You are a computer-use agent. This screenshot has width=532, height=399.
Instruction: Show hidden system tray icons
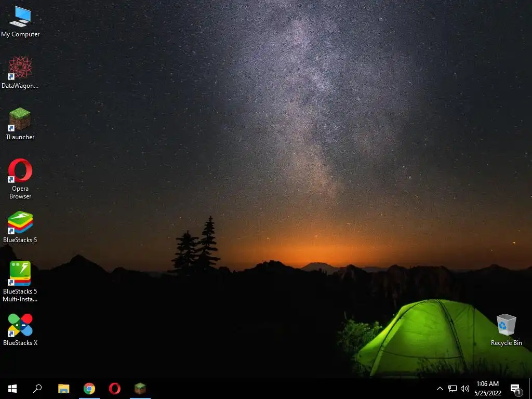[x=440, y=389]
